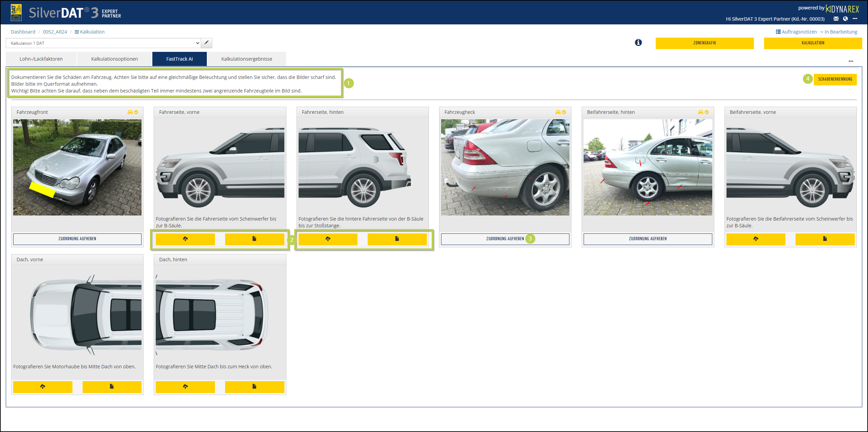Click the blue info icon

point(638,43)
